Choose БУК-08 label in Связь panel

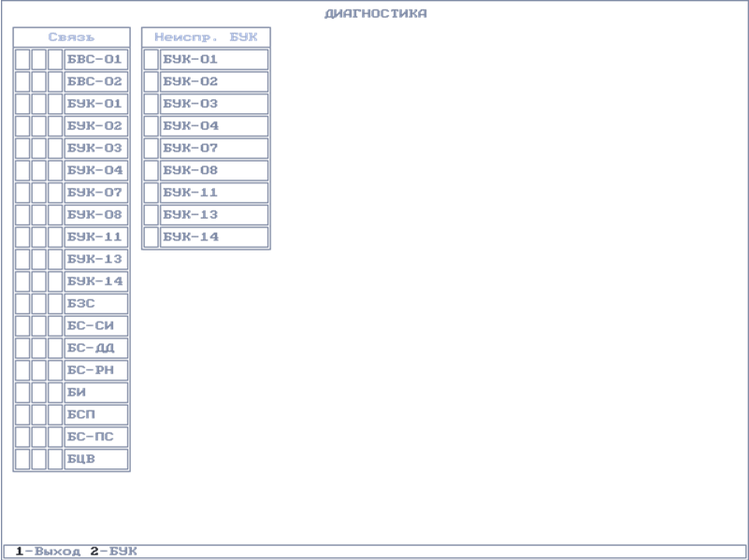[x=96, y=215]
